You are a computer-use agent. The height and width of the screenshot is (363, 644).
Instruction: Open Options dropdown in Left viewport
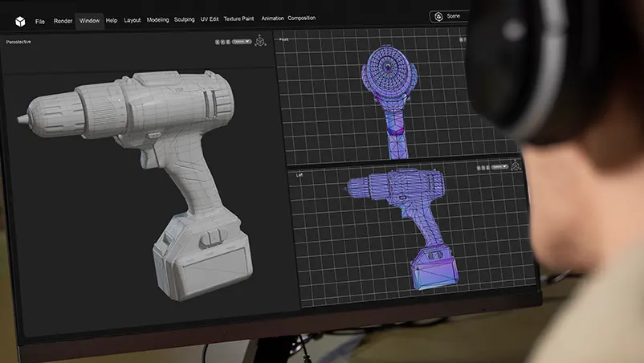pyautogui.click(x=499, y=167)
